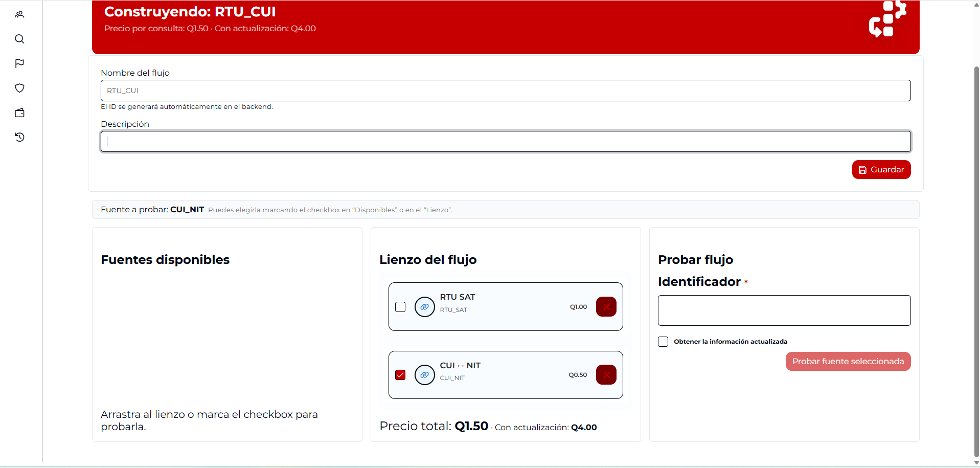Open the users icon in sidebar

(x=19, y=14)
